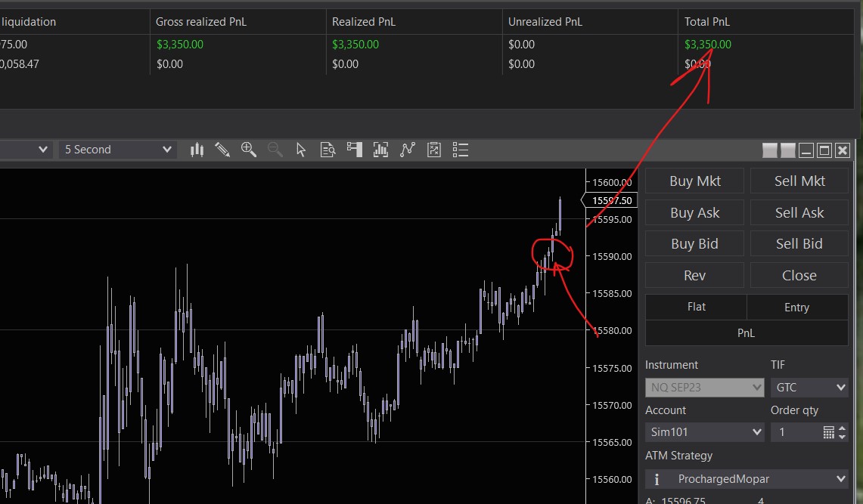Viewport: 863px width, 504px height.
Task: Click the Buy Ask button
Action: click(x=694, y=212)
